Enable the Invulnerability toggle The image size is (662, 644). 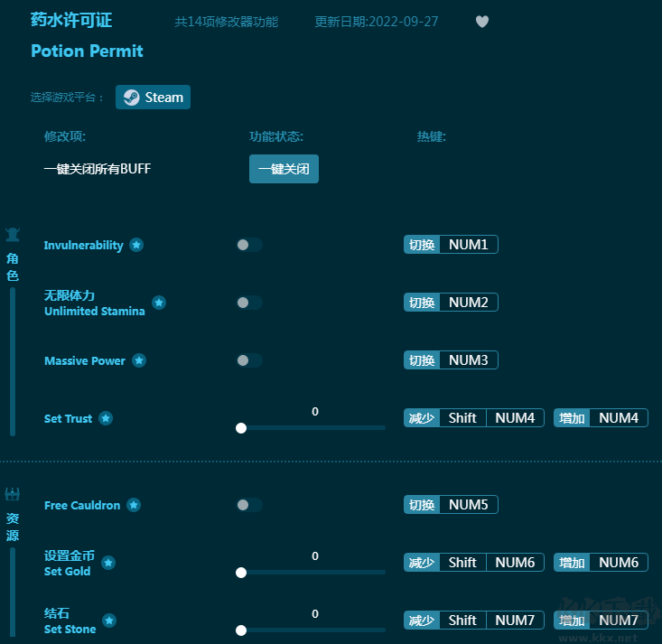coord(248,245)
